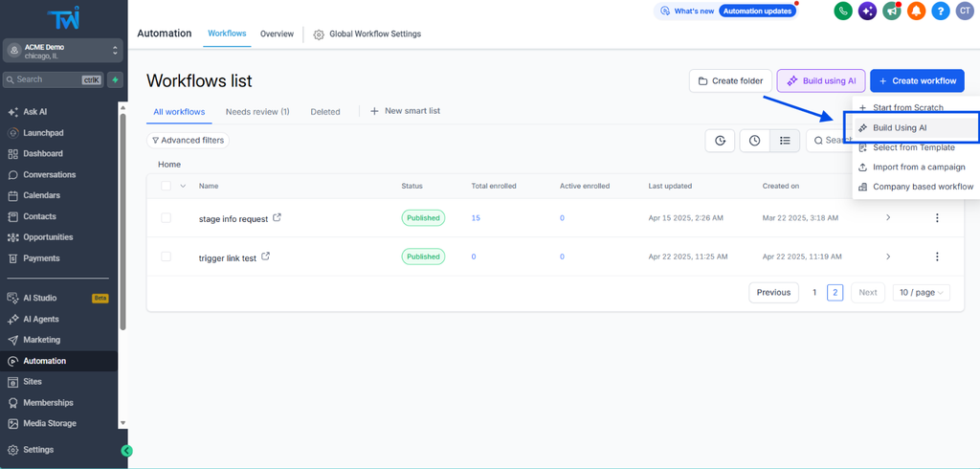
Task: Click the green phone dialer icon
Action: [843, 11]
